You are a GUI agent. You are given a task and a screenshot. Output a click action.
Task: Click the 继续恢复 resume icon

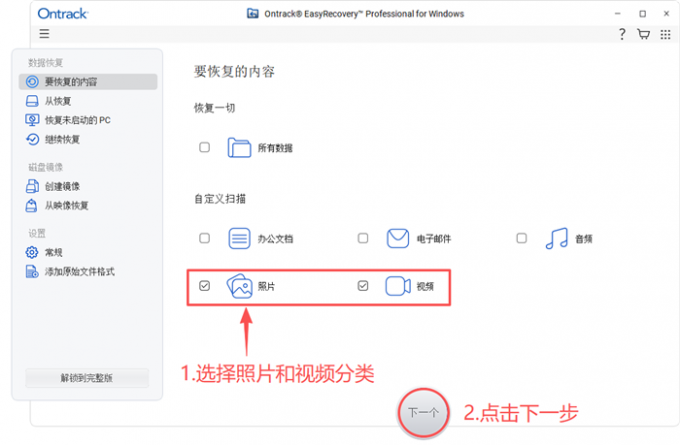point(32,139)
